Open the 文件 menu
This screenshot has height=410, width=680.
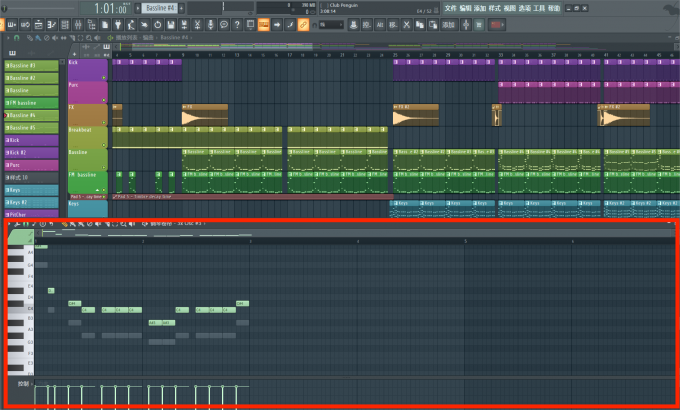(x=451, y=8)
